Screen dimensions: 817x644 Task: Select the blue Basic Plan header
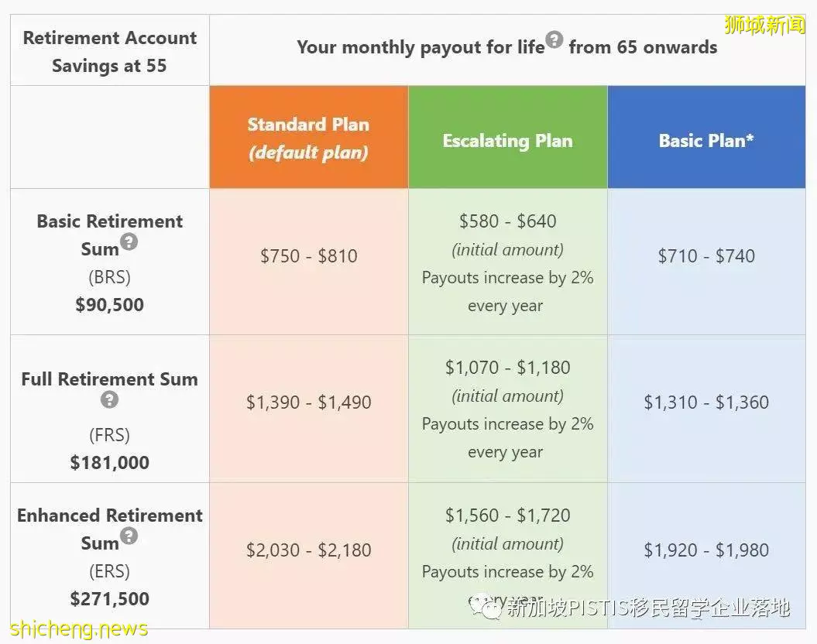point(706,138)
